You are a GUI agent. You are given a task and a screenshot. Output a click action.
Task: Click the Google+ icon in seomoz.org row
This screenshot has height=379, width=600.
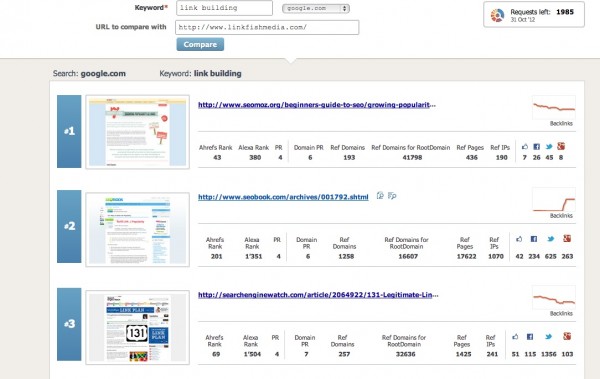point(561,146)
